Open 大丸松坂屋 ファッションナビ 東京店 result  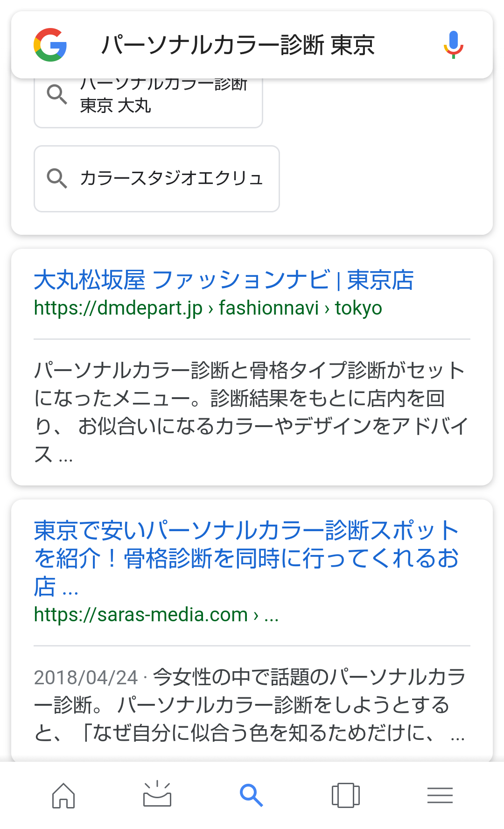(x=224, y=280)
